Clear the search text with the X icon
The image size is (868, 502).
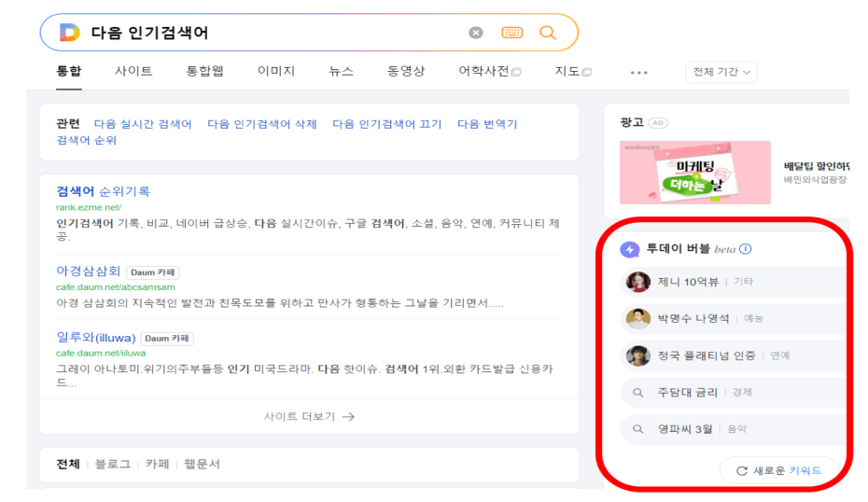tap(475, 33)
